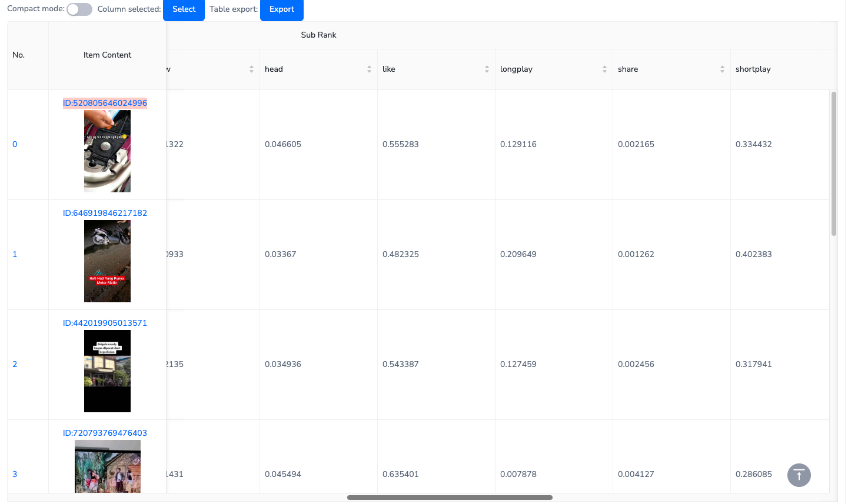Click the row 2 video thumbnail

(107, 371)
